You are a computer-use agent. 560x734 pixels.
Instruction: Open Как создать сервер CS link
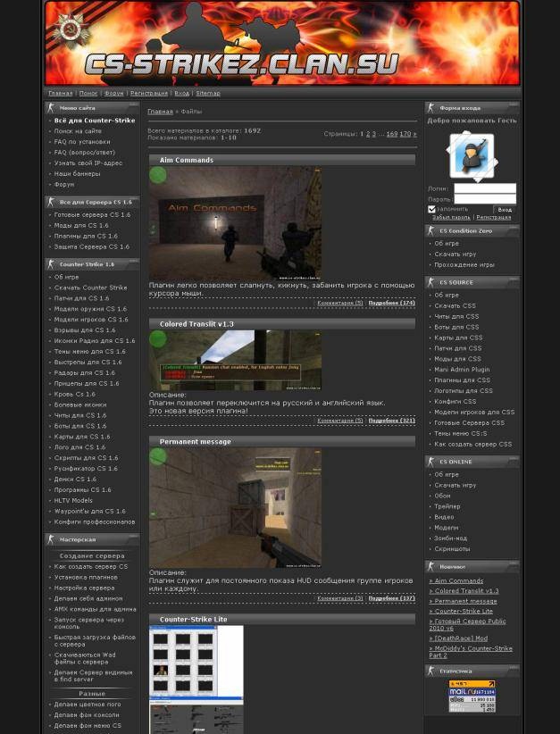tap(91, 566)
